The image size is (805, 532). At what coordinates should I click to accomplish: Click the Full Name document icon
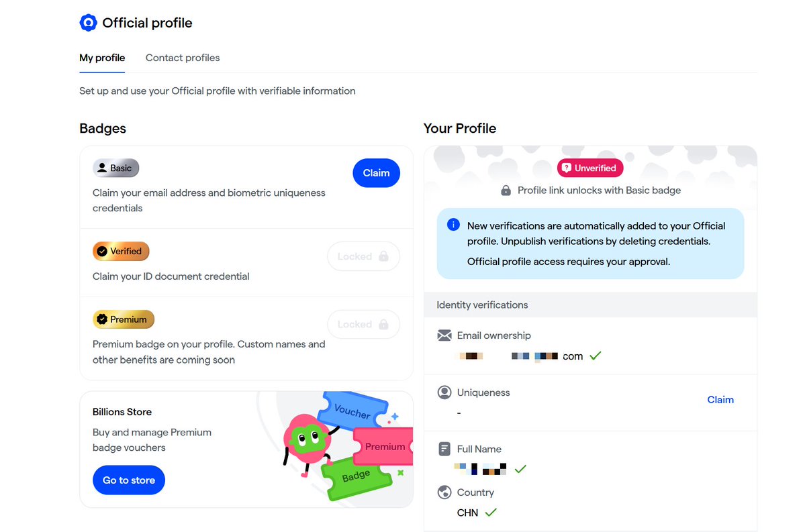pyautogui.click(x=444, y=449)
